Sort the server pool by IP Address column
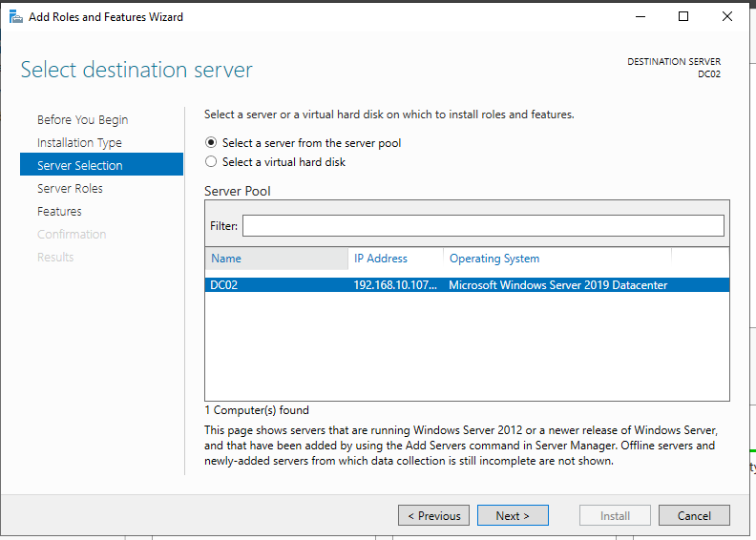This screenshot has height=540, width=756. pyautogui.click(x=395, y=259)
